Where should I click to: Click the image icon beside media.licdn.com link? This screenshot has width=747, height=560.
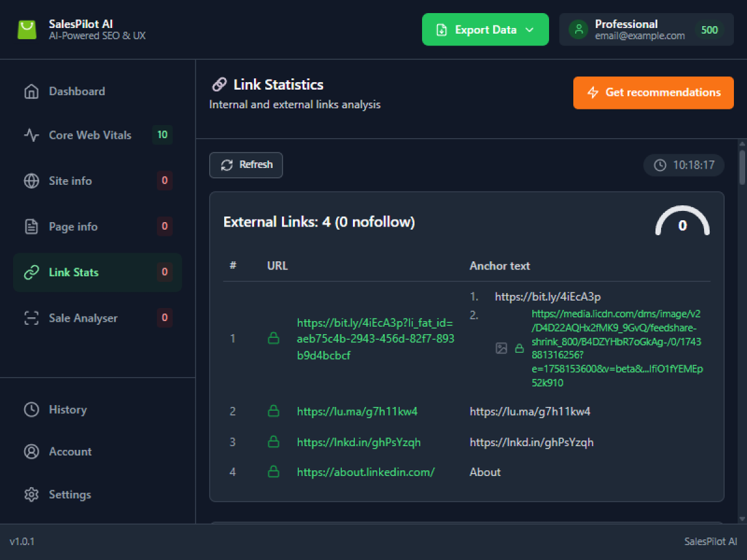tap(501, 348)
